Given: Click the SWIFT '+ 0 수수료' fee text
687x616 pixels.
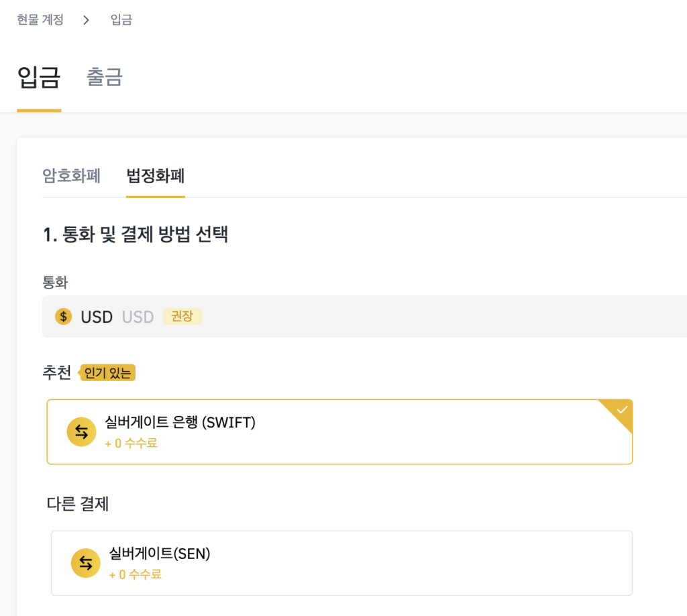Looking at the screenshot, I should pyautogui.click(x=131, y=444).
